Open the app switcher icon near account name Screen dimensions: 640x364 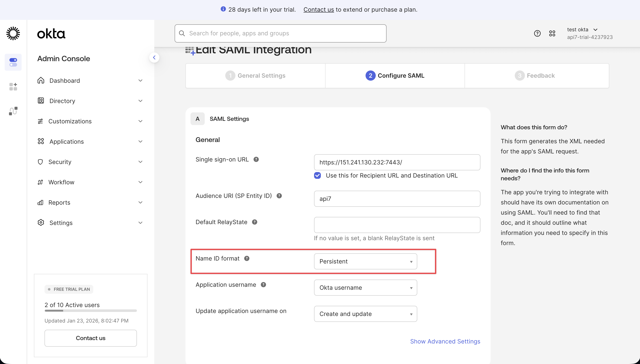[x=552, y=33]
